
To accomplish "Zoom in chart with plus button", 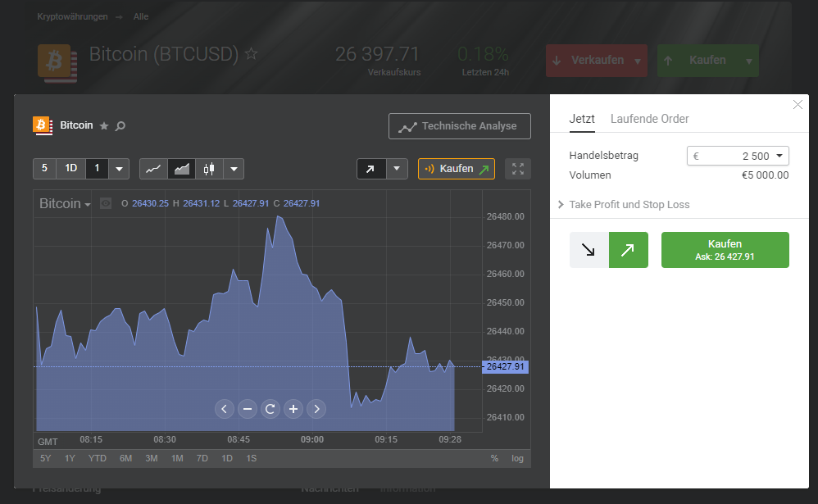I will click(x=293, y=409).
